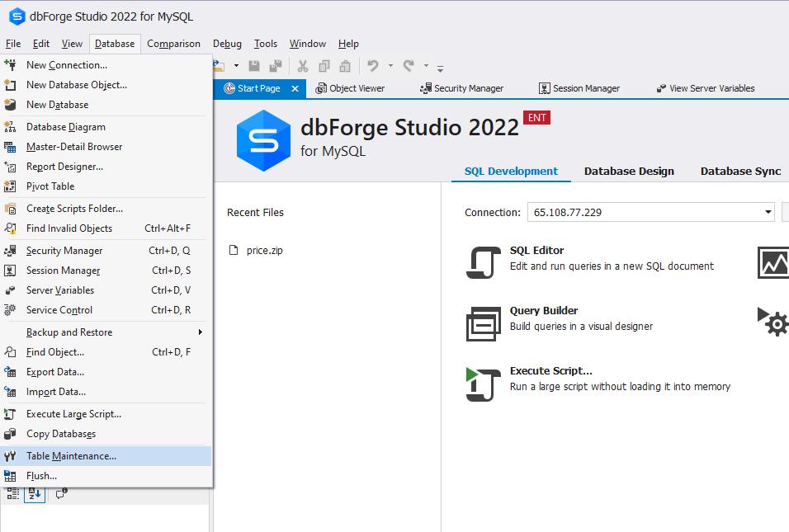Open the Tools menu
Viewport: 789px width, 532px height.
266,44
